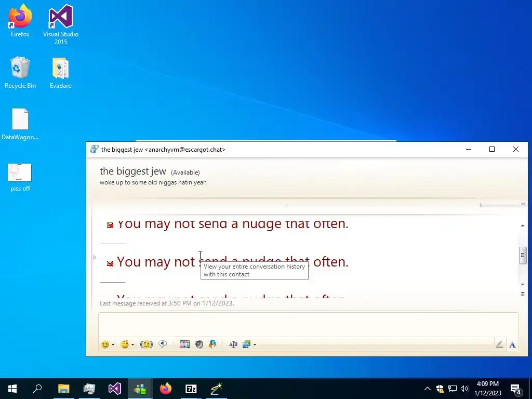Screen dimensions: 532x399
Task: Open the network tray icon
Action: [x=453, y=389]
